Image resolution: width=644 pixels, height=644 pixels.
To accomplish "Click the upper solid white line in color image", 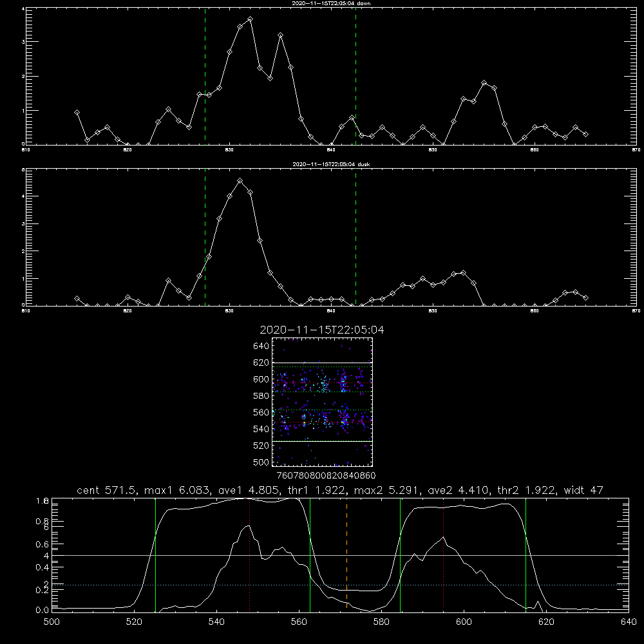I will (322, 363).
